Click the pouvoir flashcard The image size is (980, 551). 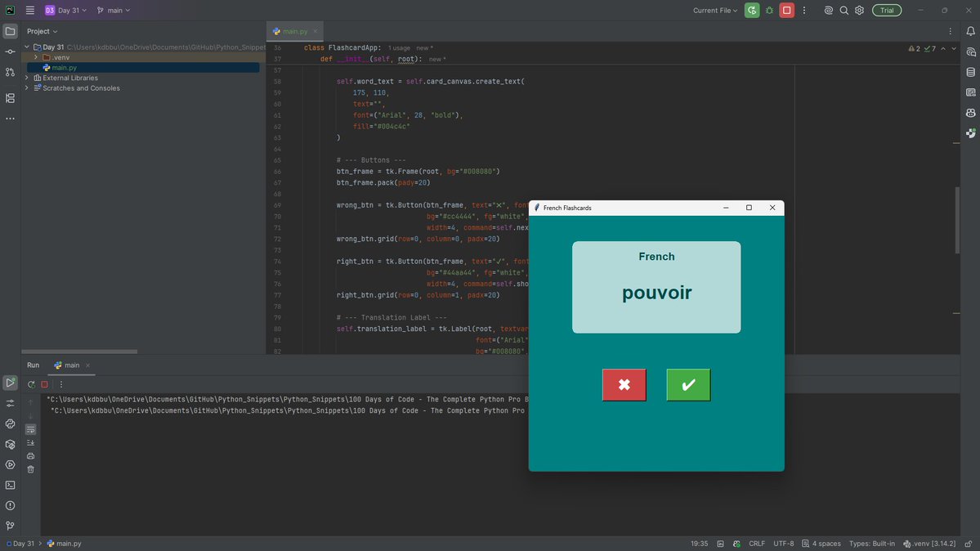656,287
